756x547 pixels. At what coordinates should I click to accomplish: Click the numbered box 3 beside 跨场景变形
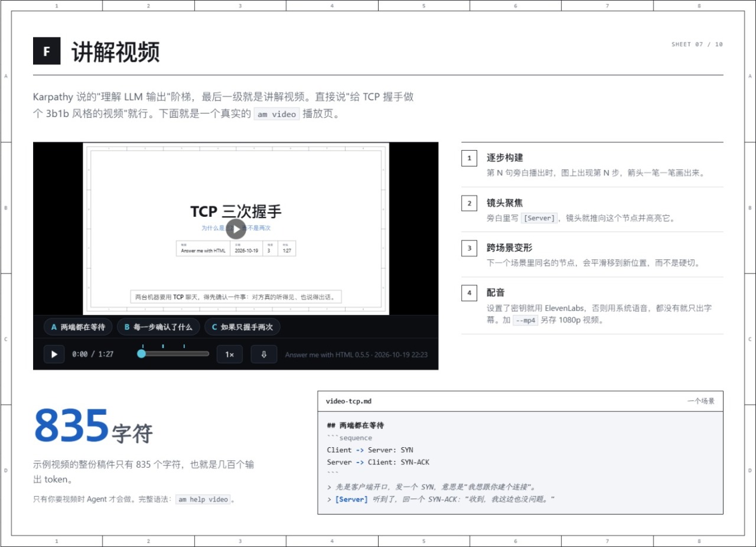tap(469, 248)
